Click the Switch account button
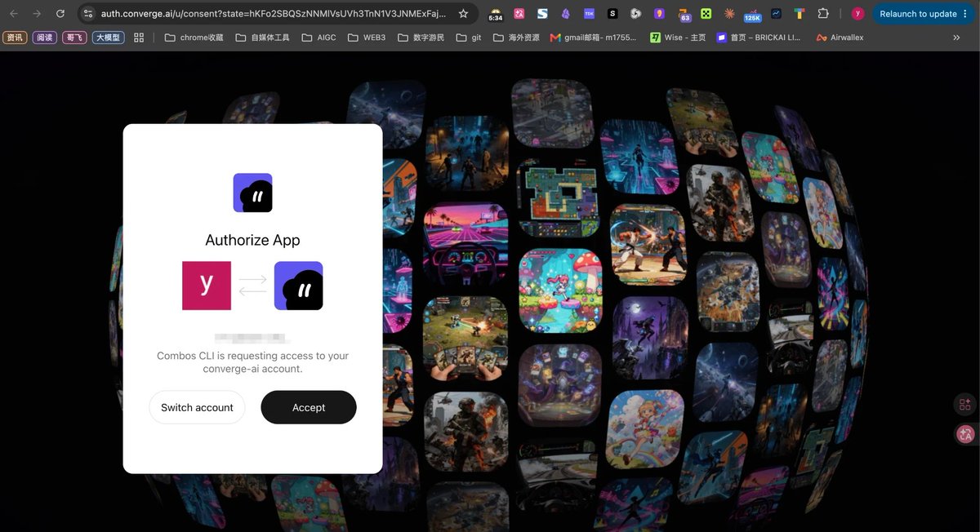 197,407
